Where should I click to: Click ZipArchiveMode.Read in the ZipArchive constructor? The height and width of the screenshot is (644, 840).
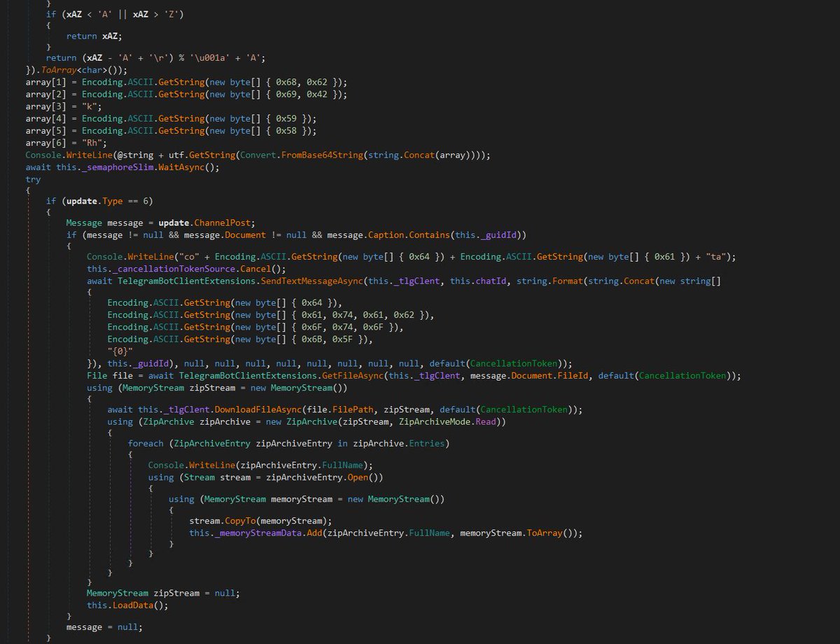449,422
